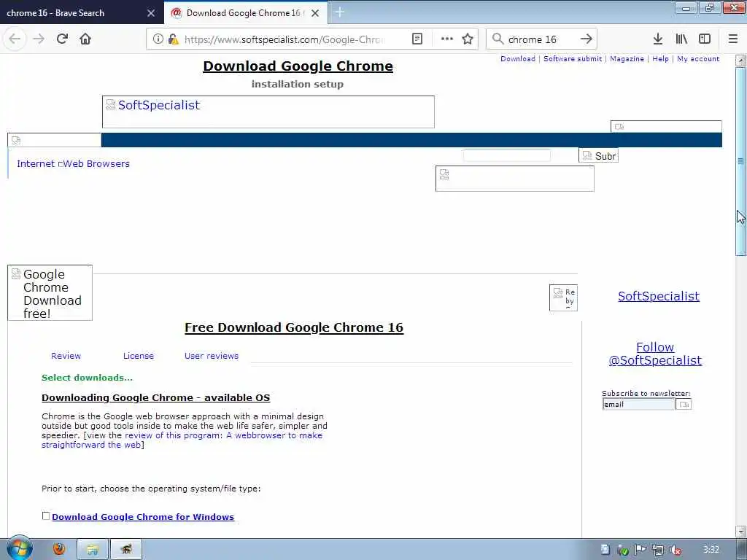Select the Download Google Chrome 16 tab
Viewport: 747px width, 560px height.
pyautogui.click(x=245, y=13)
